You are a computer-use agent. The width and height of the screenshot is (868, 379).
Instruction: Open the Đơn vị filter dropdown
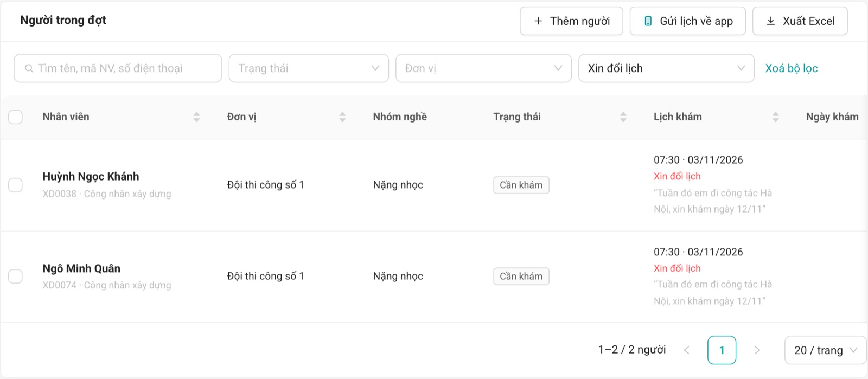pyautogui.click(x=483, y=68)
